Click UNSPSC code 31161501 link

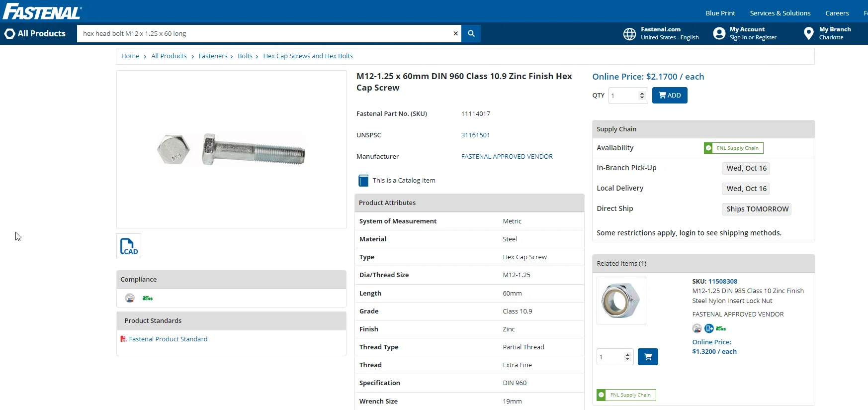click(x=475, y=135)
